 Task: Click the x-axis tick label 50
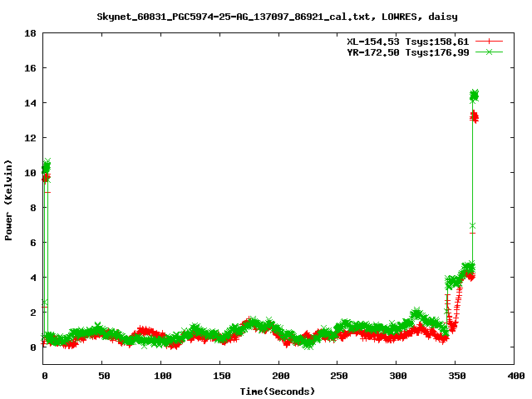coord(104,376)
